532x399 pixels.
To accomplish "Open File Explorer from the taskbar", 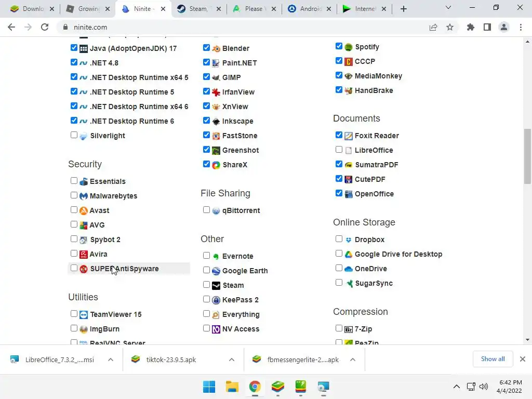I will (232, 387).
